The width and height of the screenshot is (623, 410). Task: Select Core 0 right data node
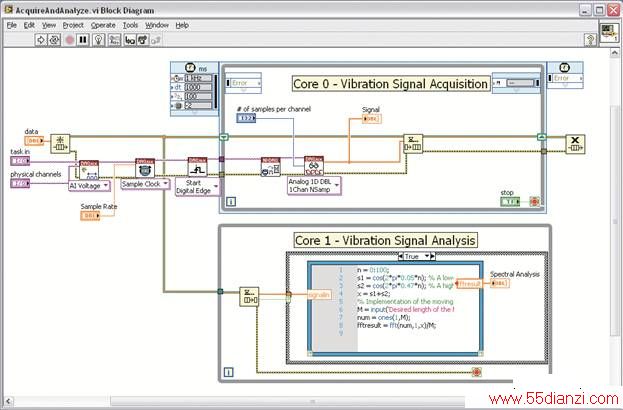[516, 83]
